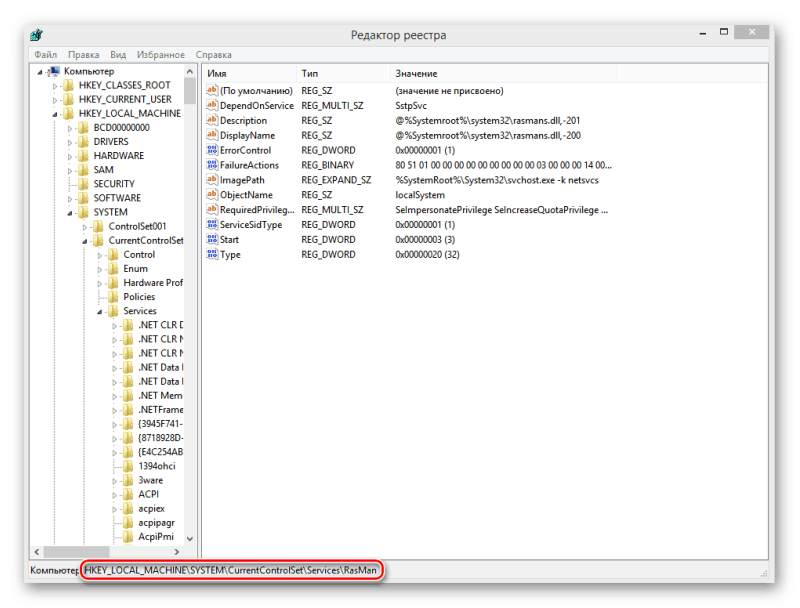Click the HKEY_CURRENT_USER folder icon
This screenshot has width=800, height=608.
(68, 99)
